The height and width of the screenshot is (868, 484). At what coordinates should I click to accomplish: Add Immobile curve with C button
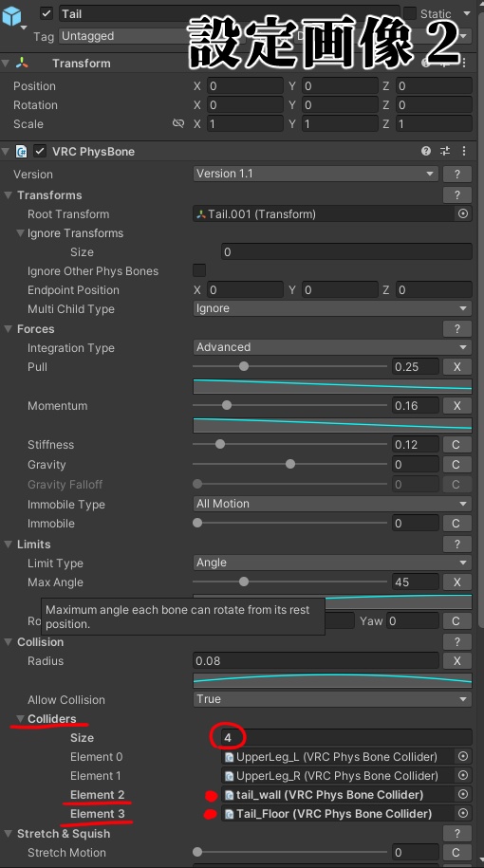[456, 523]
